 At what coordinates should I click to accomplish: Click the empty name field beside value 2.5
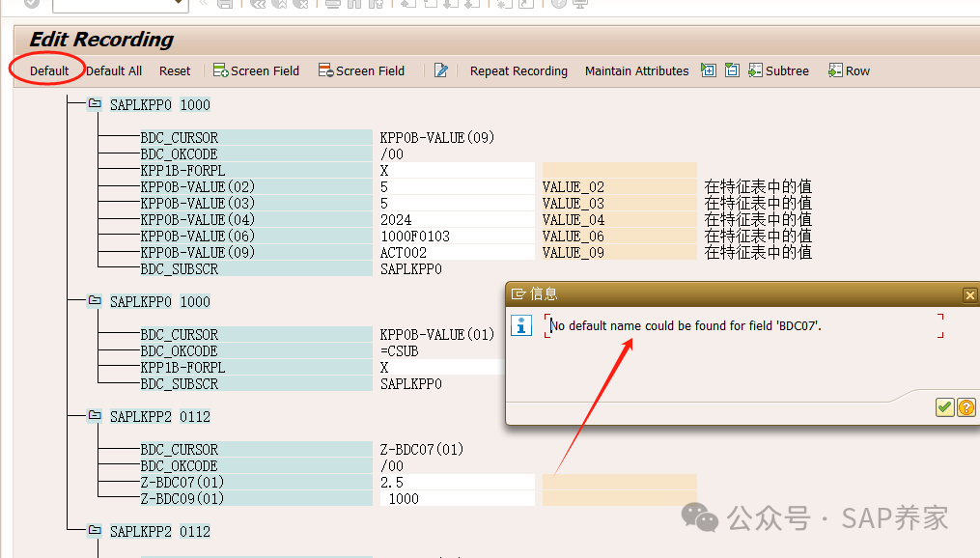[619, 483]
